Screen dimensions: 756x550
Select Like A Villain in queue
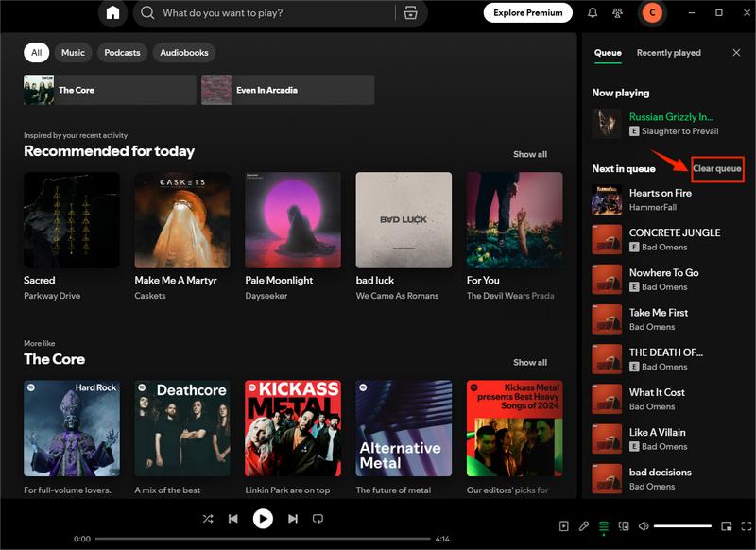tap(657, 433)
